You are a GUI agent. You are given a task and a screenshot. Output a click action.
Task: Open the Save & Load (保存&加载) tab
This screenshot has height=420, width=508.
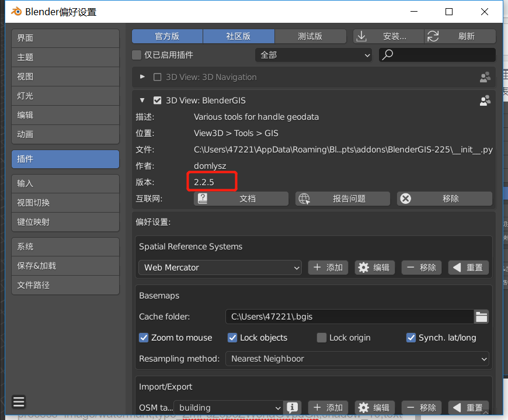(x=65, y=266)
